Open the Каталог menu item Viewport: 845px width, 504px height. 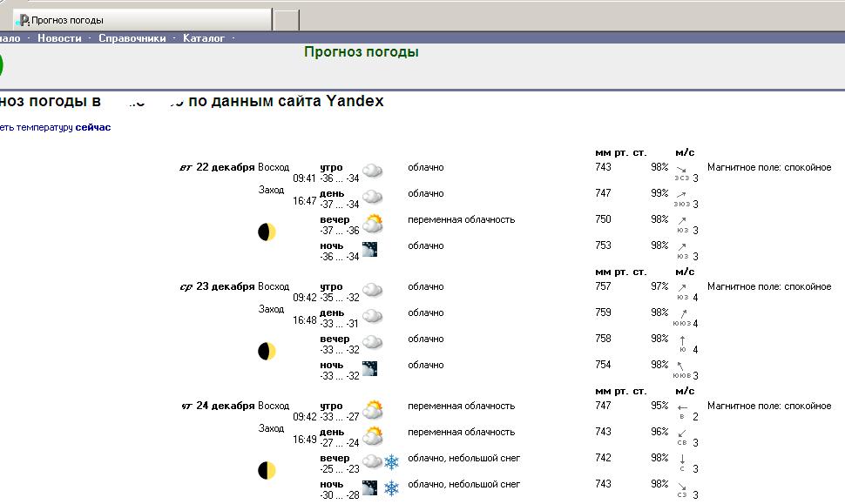pyautogui.click(x=204, y=38)
